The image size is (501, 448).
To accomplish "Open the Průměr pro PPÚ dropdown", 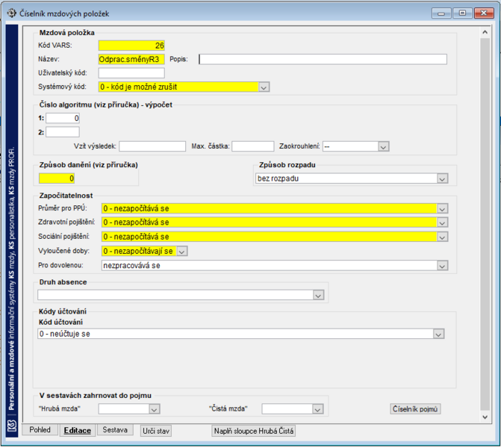I will 442,208.
